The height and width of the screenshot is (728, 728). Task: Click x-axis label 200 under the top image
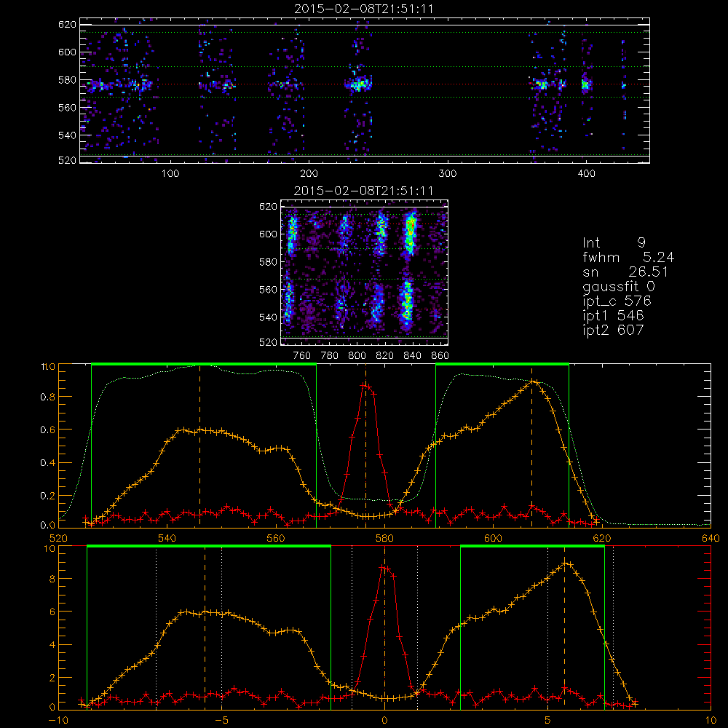pyautogui.click(x=309, y=174)
